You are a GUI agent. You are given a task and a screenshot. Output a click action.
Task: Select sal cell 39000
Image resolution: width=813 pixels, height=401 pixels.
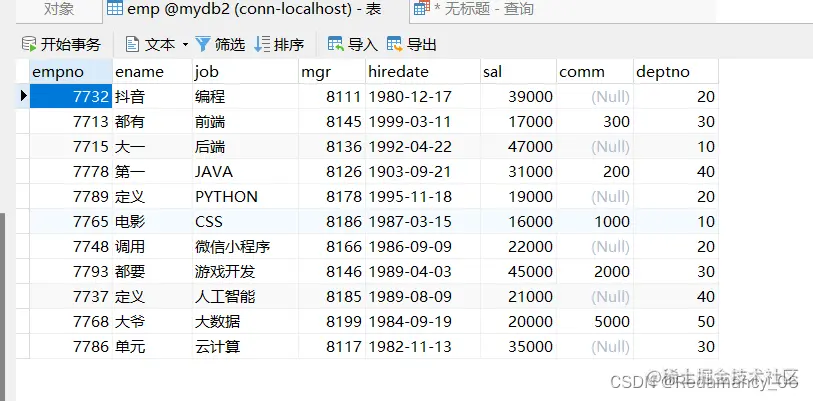(519, 96)
